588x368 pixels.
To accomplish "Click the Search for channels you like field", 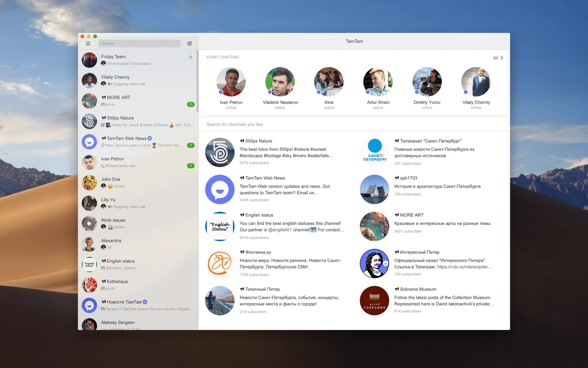I will (354, 124).
